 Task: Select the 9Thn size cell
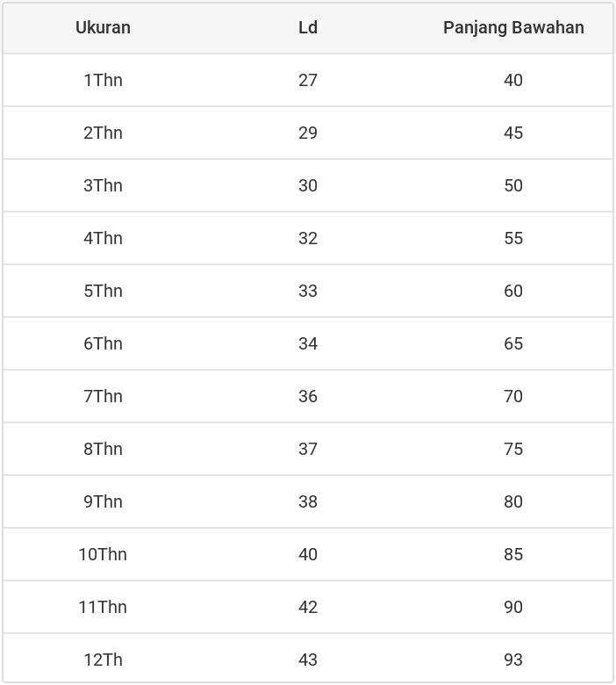pyautogui.click(x=103, y=501)
